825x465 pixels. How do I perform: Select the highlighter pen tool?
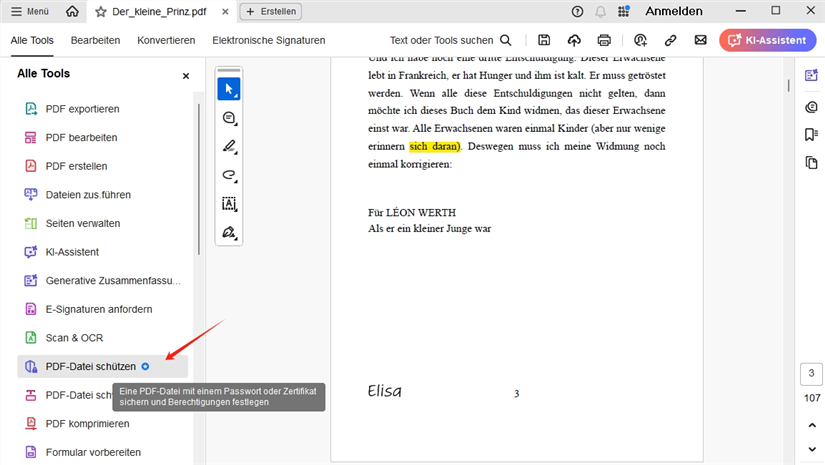(x=229, y=146)
